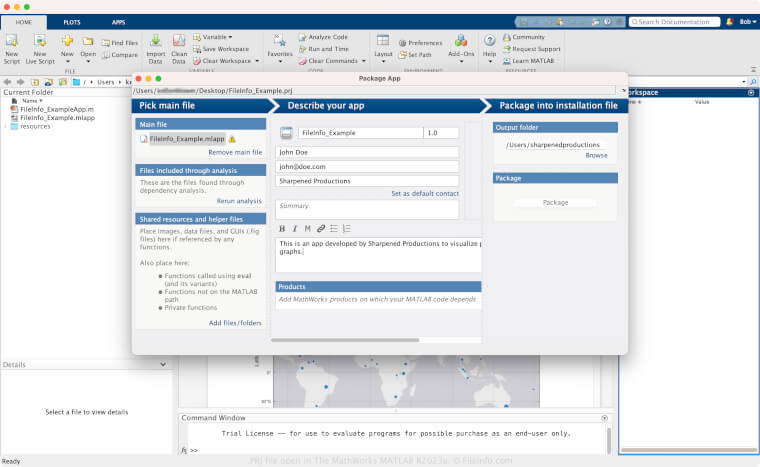Expand the resources folder tree item
Image resolution: width=760 pixels, height=467 pixels.
6,126
